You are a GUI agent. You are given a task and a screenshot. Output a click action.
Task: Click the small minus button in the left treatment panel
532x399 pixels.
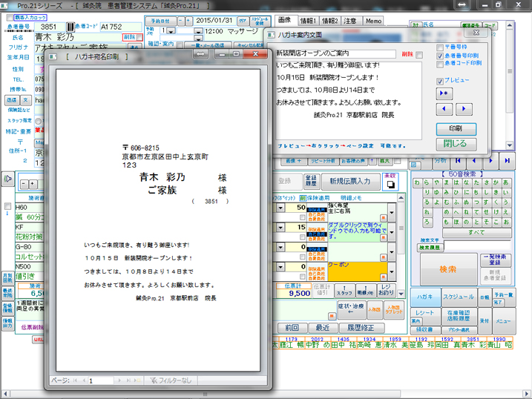click(24, 184)
